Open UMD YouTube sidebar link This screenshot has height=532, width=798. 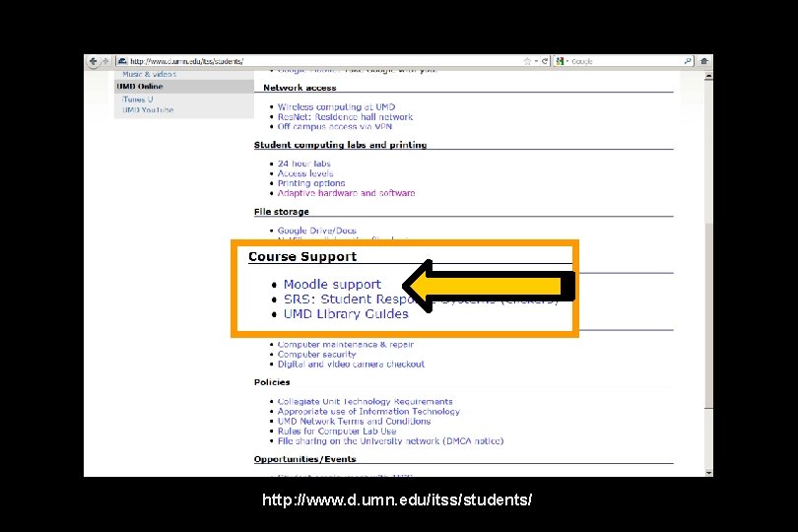tap(148, 110)
